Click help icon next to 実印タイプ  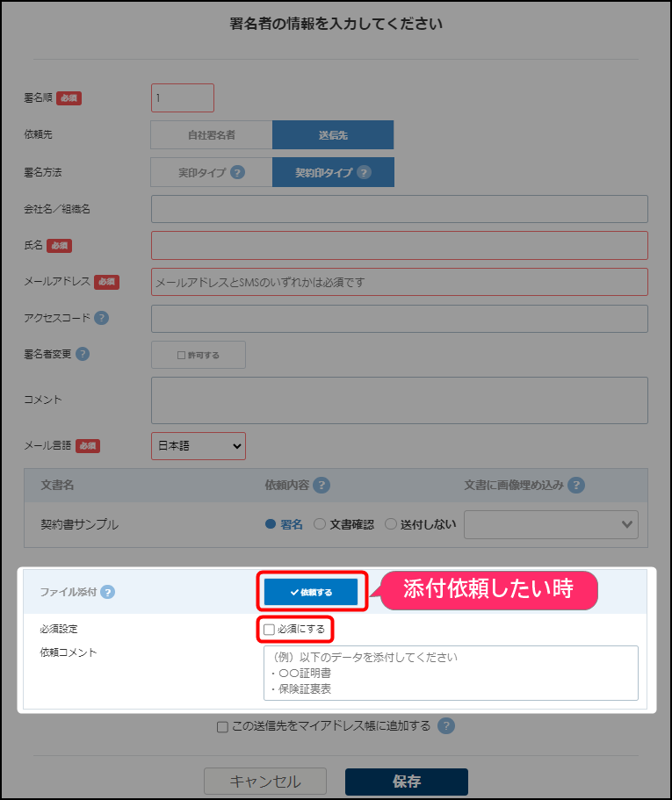(237, 173)
